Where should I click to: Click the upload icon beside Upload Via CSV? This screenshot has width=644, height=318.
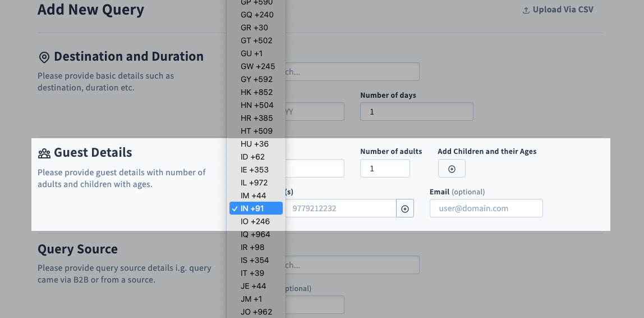pos(526,10)
